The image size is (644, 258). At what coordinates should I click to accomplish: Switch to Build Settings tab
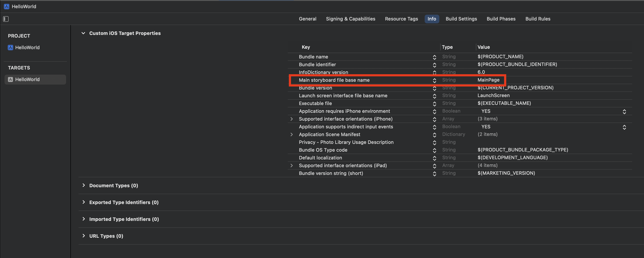pos(461,19)
